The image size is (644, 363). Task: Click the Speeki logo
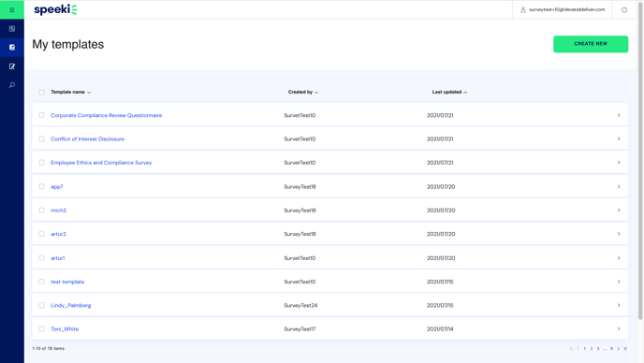[x=55, y=9]
